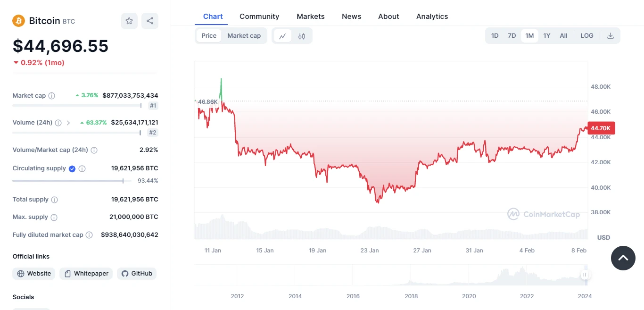Viewport: 644px width, 310px height.
Task: Add Bitcoin to watchlist with star
Action: (x=129, y=21)
